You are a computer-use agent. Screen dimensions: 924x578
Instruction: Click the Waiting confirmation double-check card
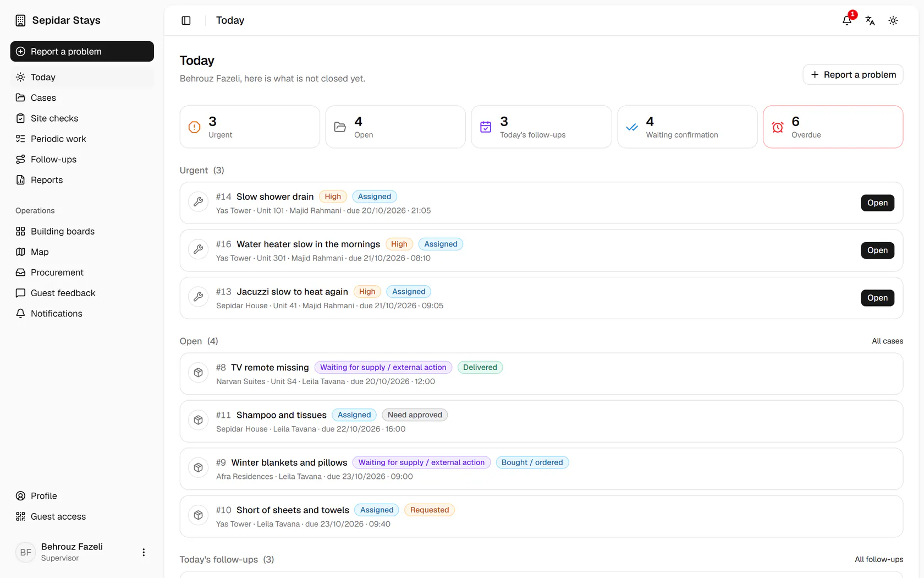687,127
